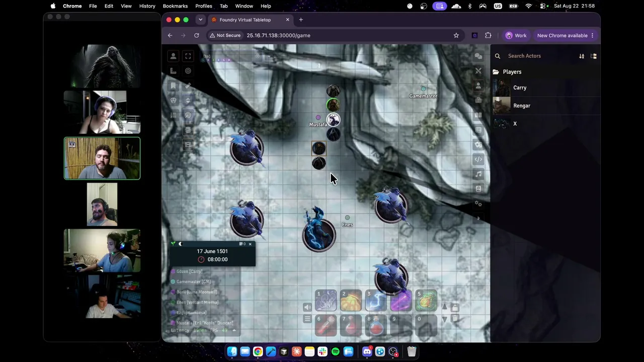Use macro slot 2 orange pouch
Image resolution: width=644 pixels, height=362 pixels.
(351, 301)
